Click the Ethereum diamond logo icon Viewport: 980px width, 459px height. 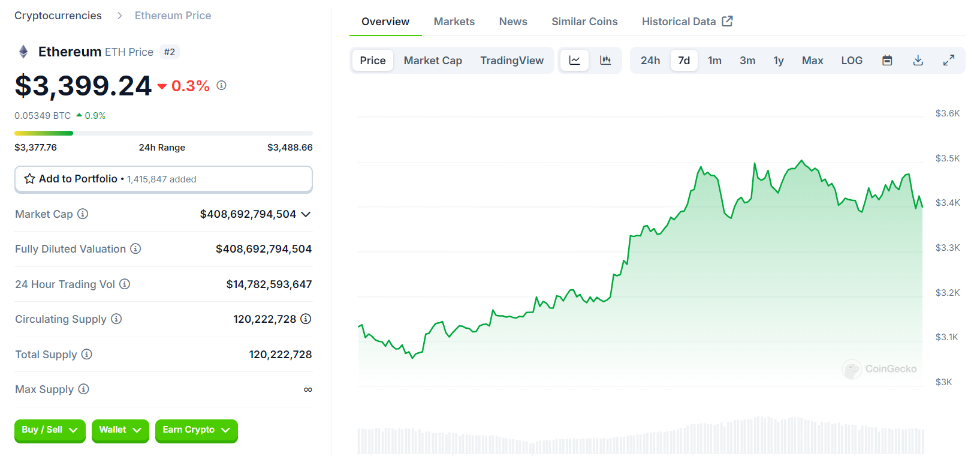(x=23, y=52)
